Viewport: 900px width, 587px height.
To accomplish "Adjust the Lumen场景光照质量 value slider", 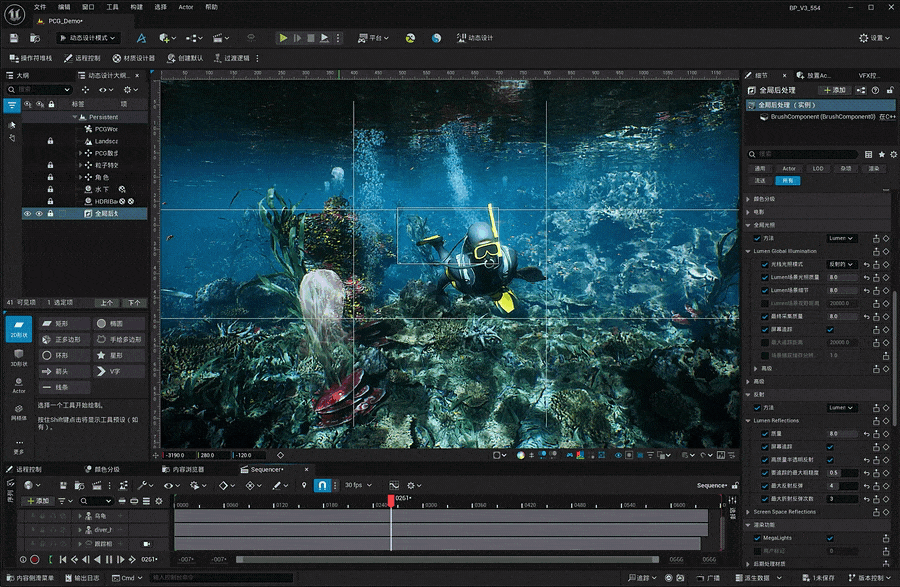I will 842,277.
